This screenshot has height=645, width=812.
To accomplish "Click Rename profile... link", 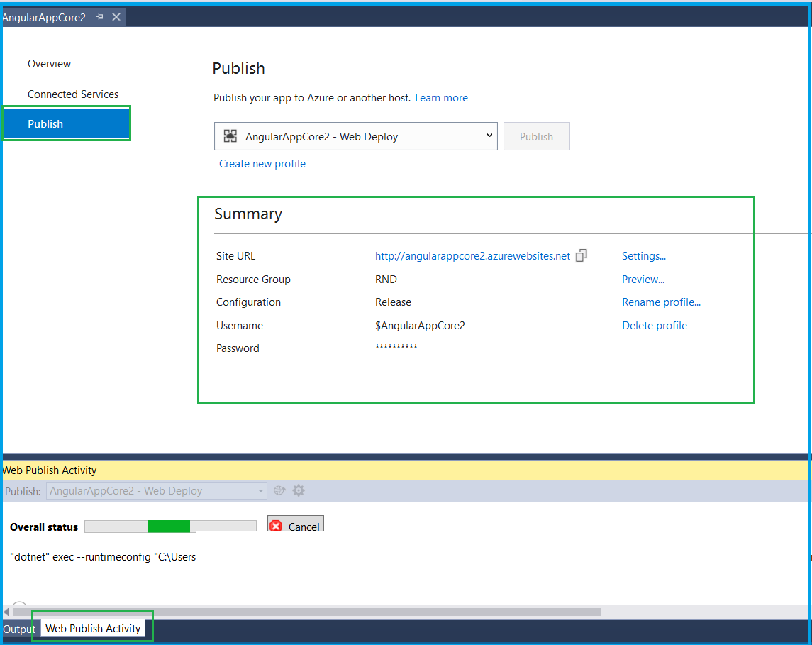I will 661,302.
